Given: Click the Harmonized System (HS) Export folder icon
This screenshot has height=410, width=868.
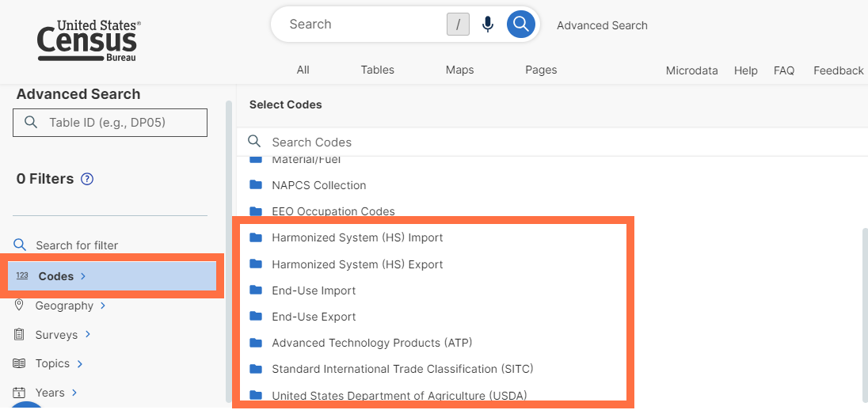Looking at the screenshot, I should point(255,264).
